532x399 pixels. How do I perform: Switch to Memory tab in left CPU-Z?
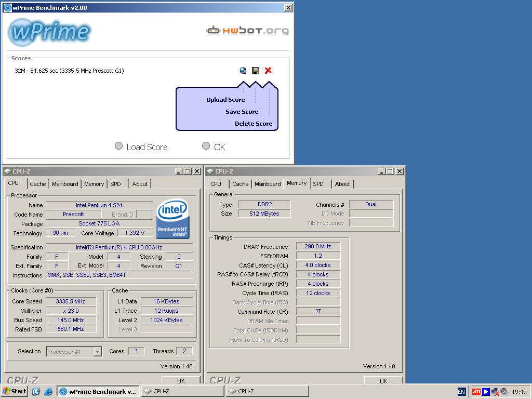(x=94, y=184)
